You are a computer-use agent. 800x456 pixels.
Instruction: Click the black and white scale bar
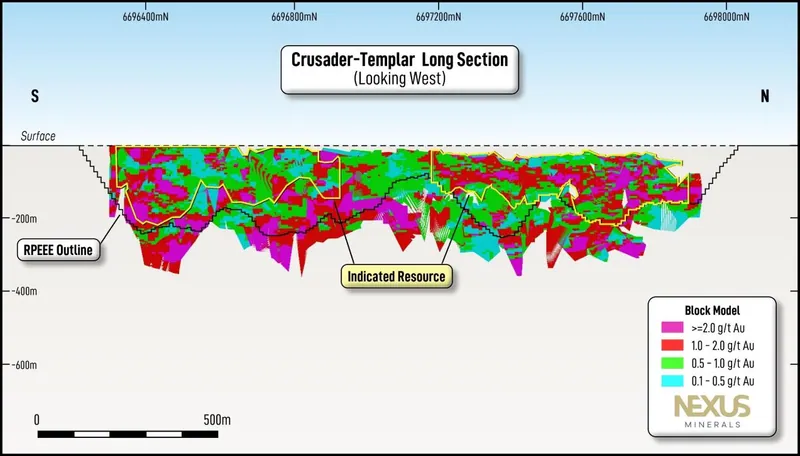(x=128, y=435)
